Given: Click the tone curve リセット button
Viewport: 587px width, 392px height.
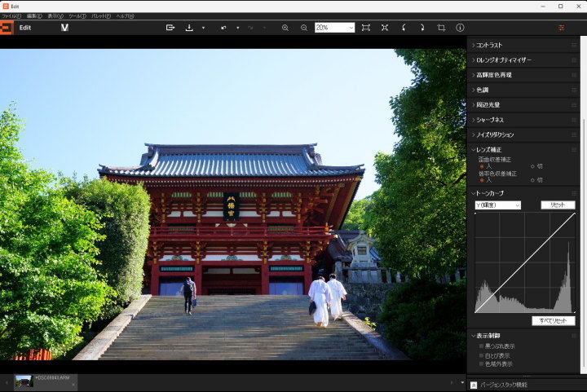Looking at the screenshot, I should point(558,205).
